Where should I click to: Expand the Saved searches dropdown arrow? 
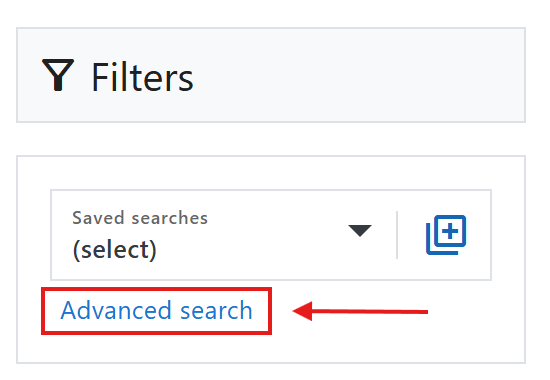click(x=360, y=231)
